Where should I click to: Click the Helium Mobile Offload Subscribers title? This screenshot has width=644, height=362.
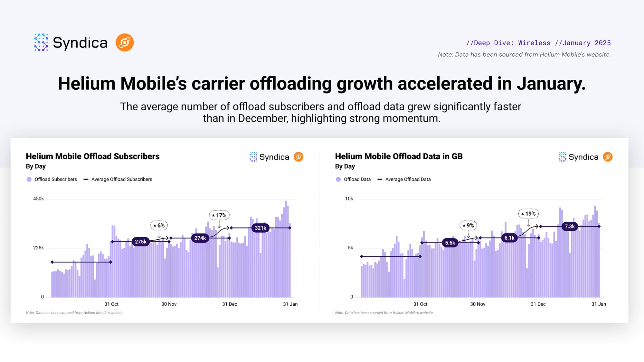coord(93,156)
